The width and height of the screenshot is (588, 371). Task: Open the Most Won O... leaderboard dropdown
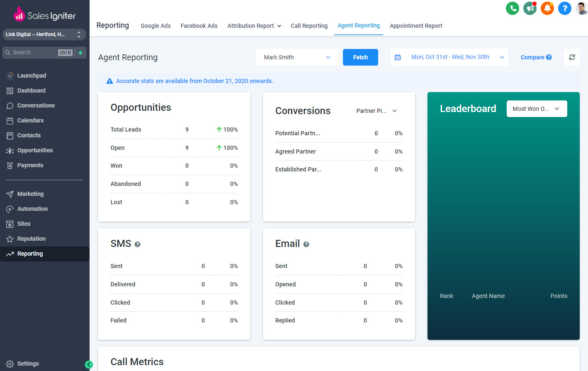coord(537,109)
